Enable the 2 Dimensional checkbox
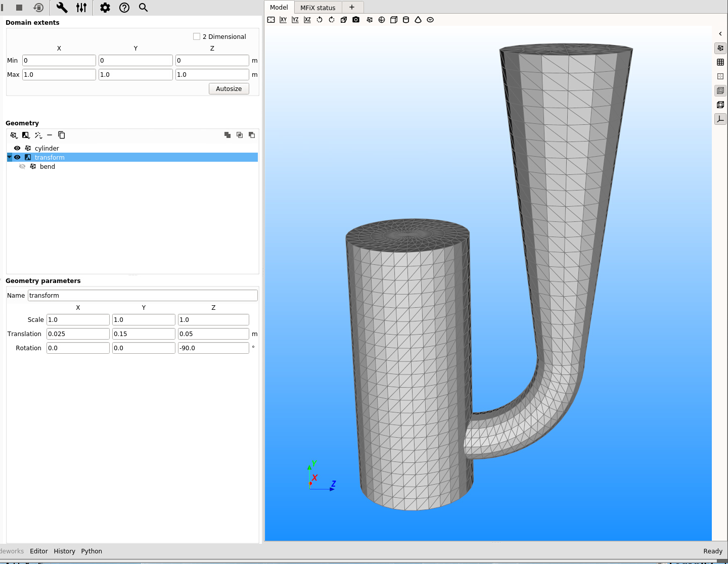 coord(197,36)
